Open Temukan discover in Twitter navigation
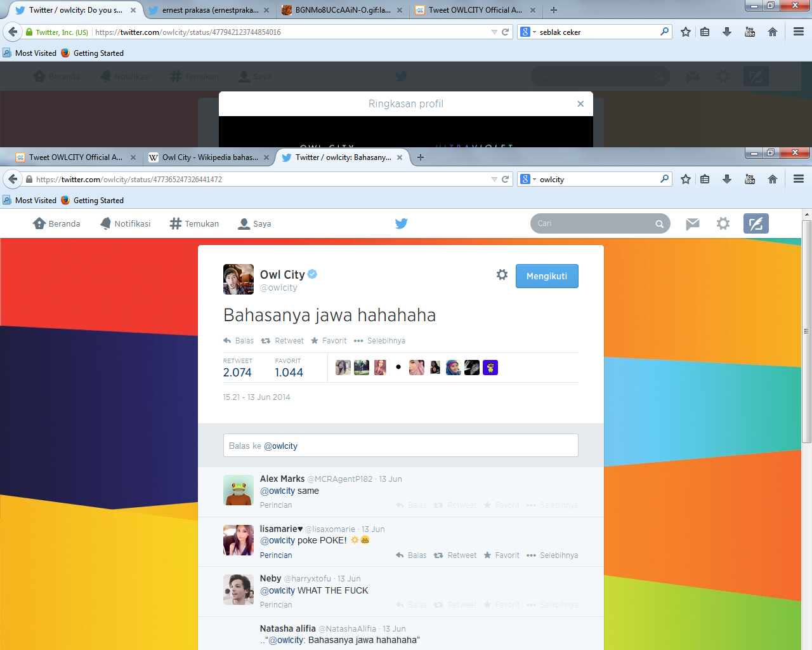Image resolution: width=812 pixels, height=650 pixels. pyautogui.click(x=195, y=223)
